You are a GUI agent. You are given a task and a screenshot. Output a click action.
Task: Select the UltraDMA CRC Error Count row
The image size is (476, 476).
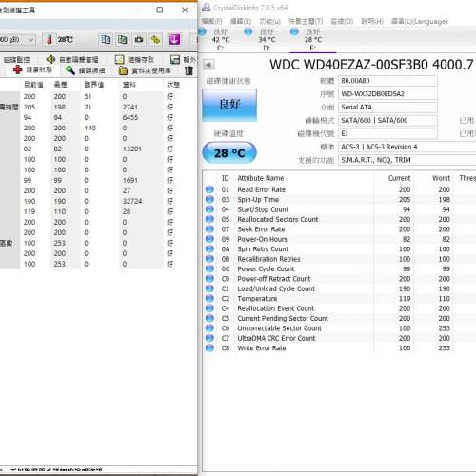(340, 338)
